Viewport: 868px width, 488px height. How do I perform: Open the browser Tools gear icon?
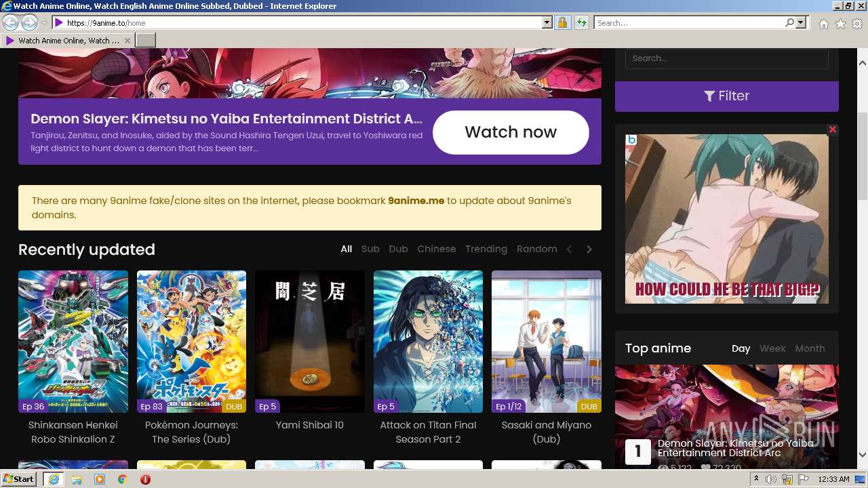[857, 24]
